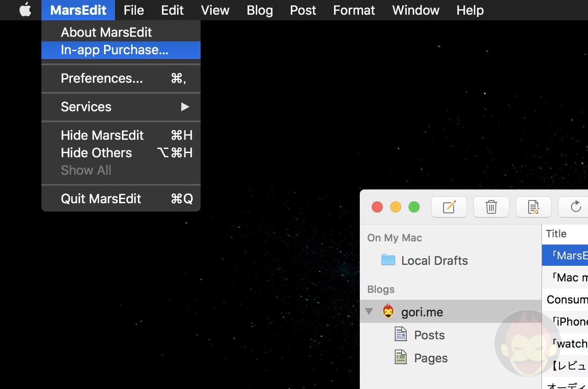Click the Title column header
This screenshot has width=588, height=389.
(556, 234)
